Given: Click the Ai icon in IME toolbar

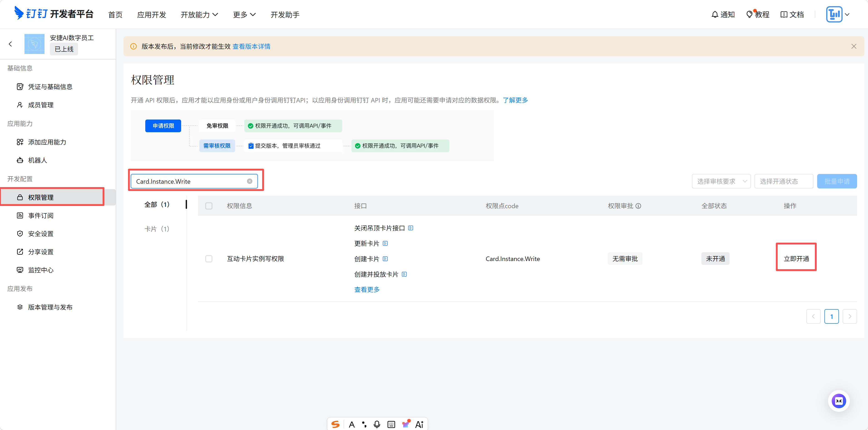Looking at the screenshot, I should click(x=419, y=424).
